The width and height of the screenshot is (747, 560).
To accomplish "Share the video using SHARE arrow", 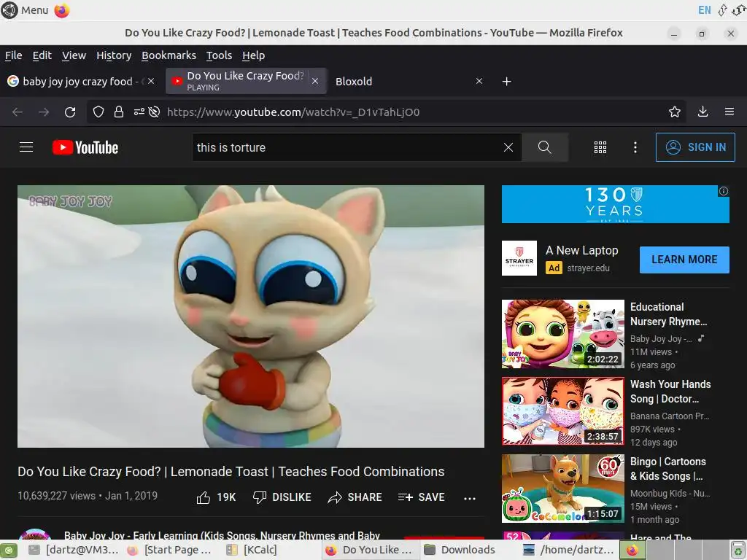I will [355, 497].
